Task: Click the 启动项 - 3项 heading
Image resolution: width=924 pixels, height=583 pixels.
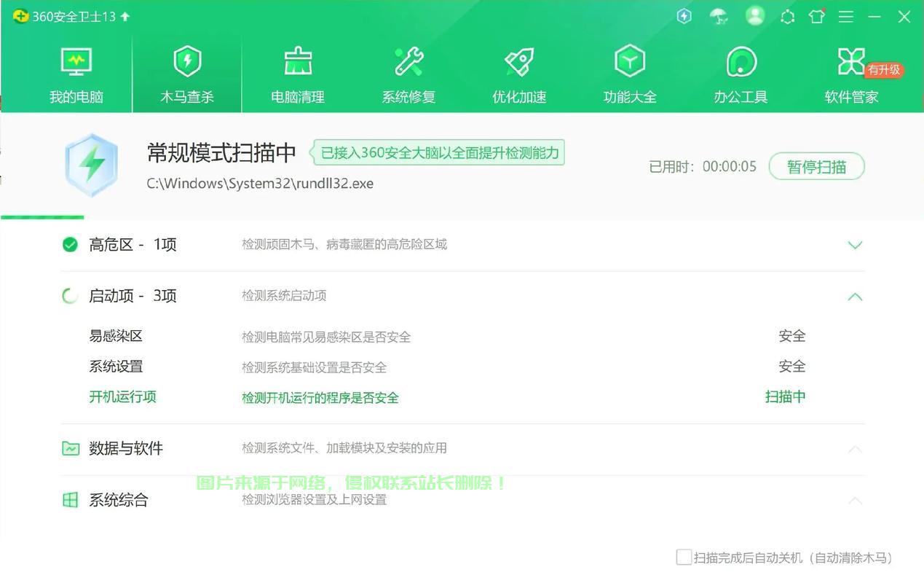Action: (x=133, y=296)
